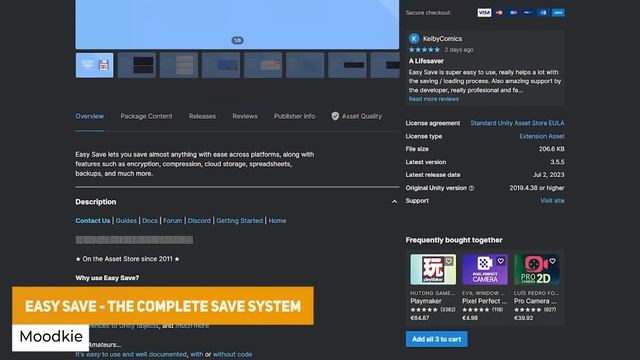
Task: Select the fifth gallery thumbnail
Action: click(x=263, y=65)
